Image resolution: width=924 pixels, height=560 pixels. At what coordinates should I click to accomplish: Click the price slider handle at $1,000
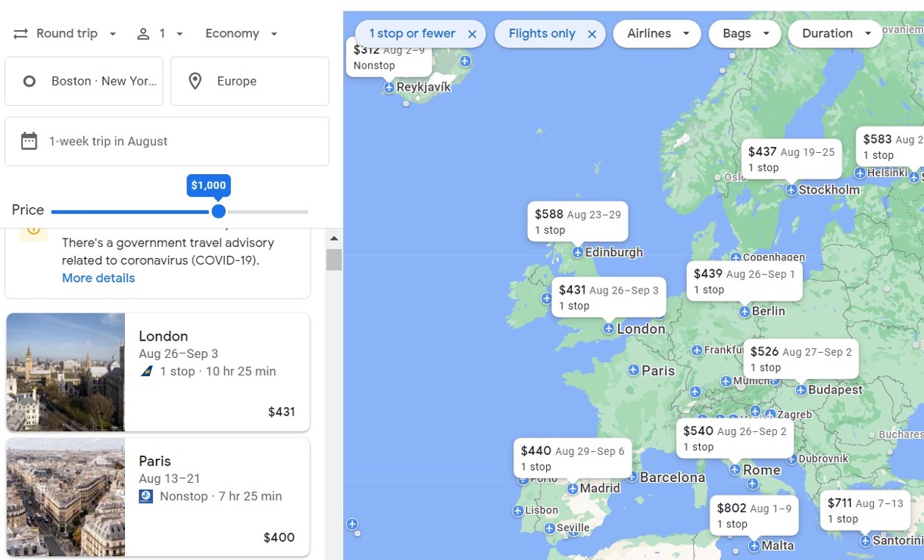pyautogui.click(x=219, y=211)
